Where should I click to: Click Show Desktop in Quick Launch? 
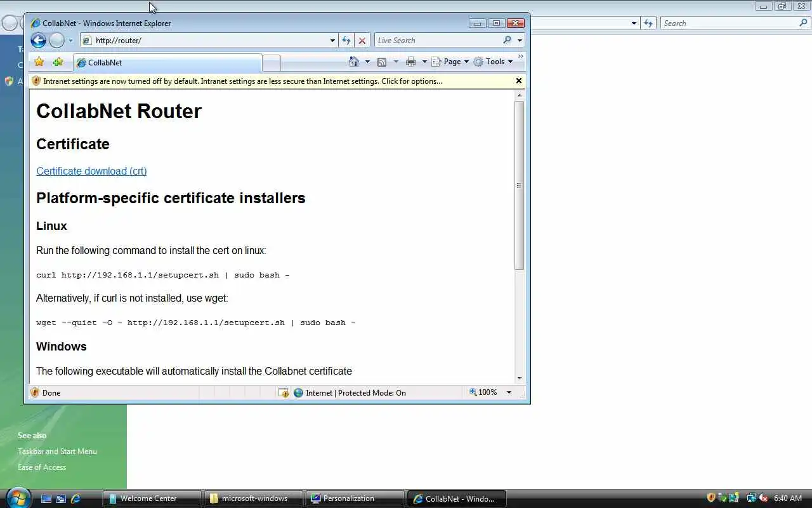click(46, 498)
